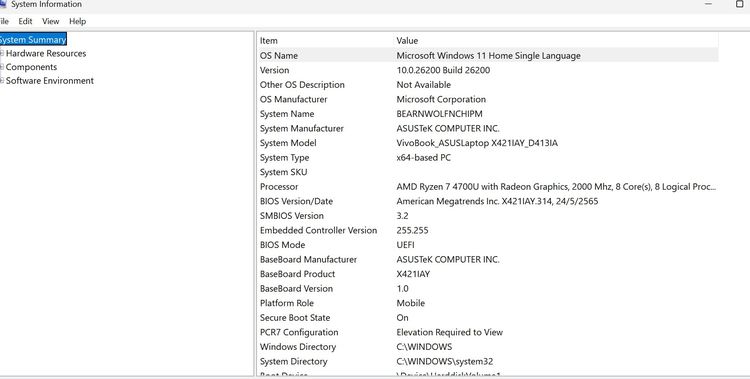Click the X421IAY baseboard product value
The height and width of the screenshot is (379, 750).
pyautogui.click(x=413, y=274)
